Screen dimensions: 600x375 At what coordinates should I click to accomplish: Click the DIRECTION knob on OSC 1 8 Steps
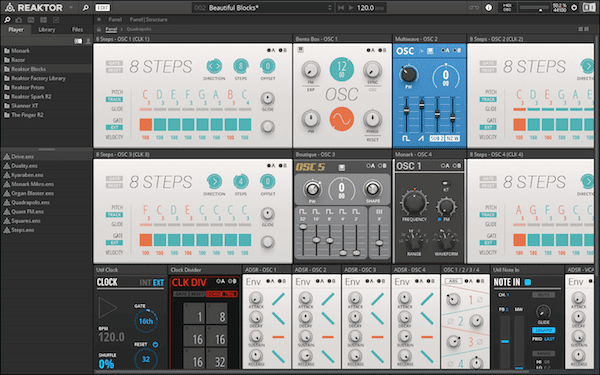[x=214, y=66]
